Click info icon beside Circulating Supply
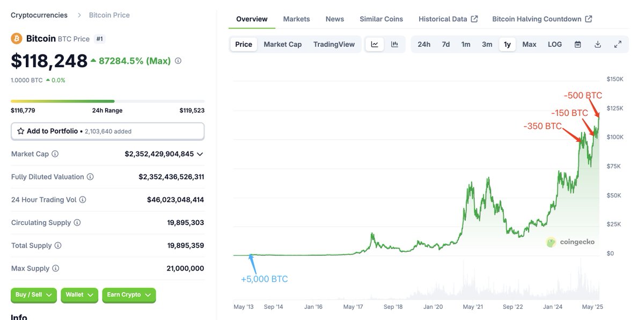 [x=77, y=222]
